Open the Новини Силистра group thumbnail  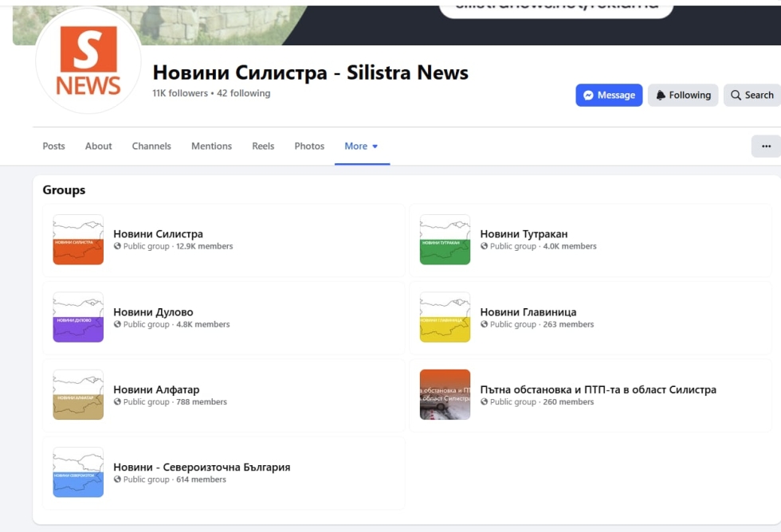point(78,240)
